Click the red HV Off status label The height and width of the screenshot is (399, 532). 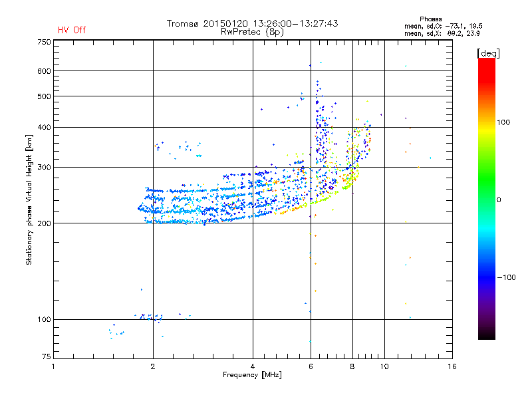click(x=71, y=30)
